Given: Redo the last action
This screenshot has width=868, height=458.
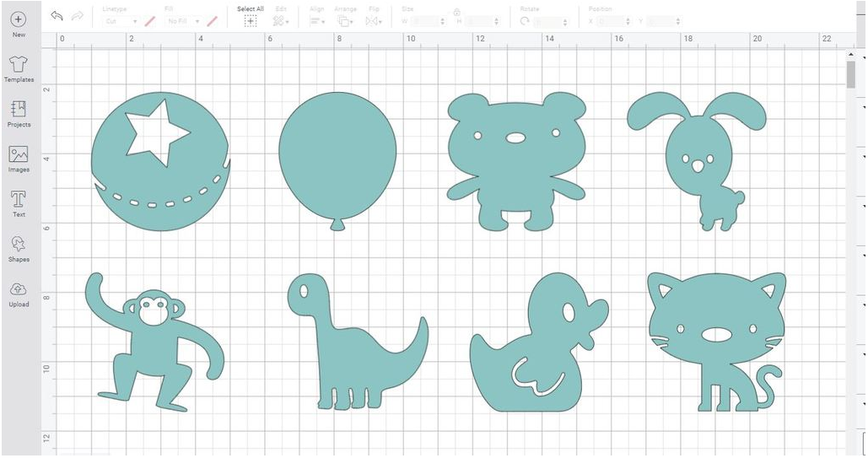Looking at the screenshot, I should pyautogui.click(x=78, y=15).
